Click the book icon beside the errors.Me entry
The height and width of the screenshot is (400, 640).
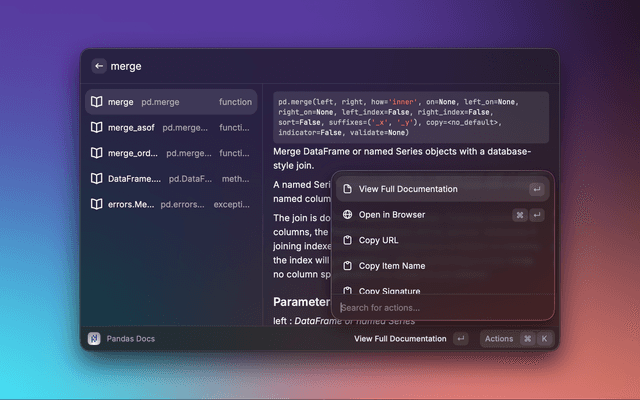[x=97, y=204]
